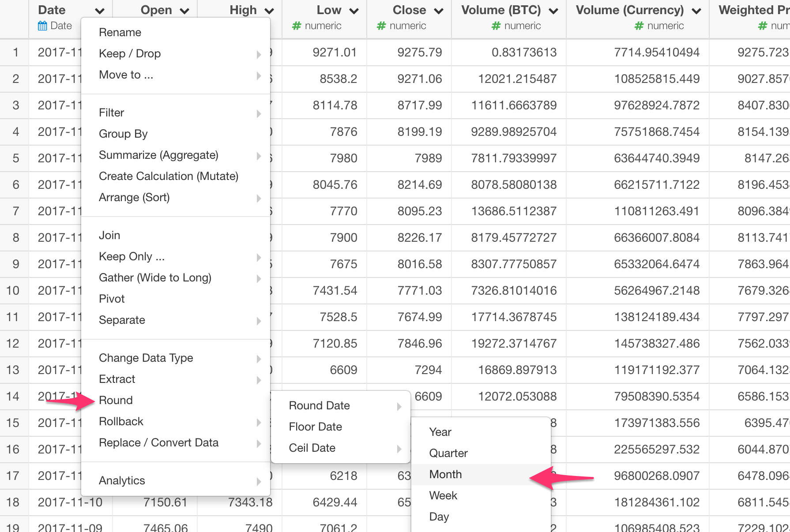Open the Date column dropdown arrow

click(x=100, y=11)
